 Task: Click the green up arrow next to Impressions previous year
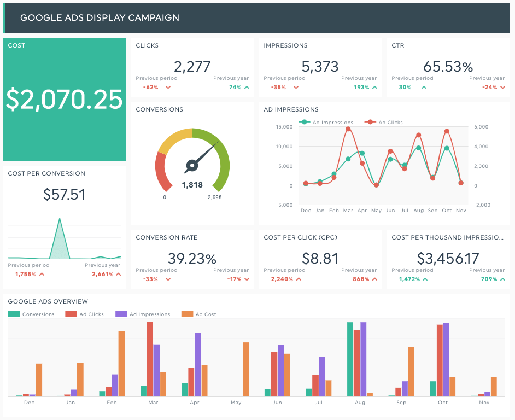coord(374,87)
